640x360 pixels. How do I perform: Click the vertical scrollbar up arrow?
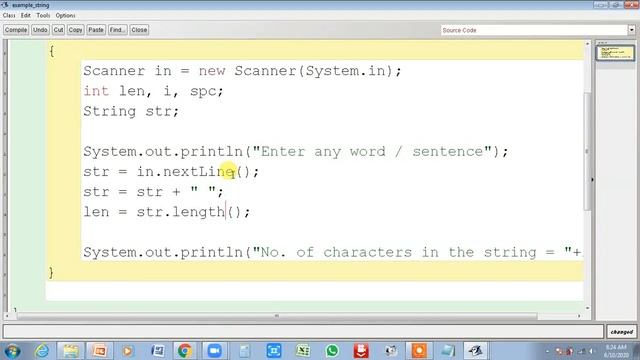(588, 43)
